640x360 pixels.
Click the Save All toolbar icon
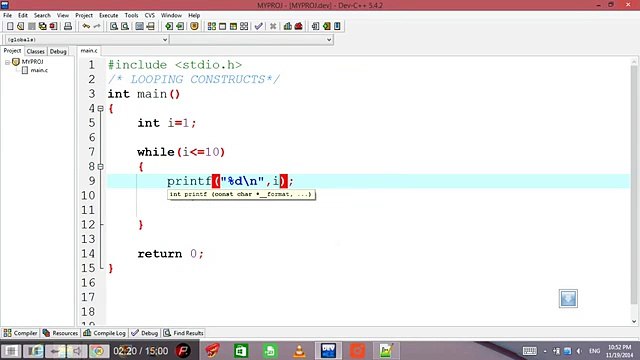pyautogui.click(x=42, y=26)
